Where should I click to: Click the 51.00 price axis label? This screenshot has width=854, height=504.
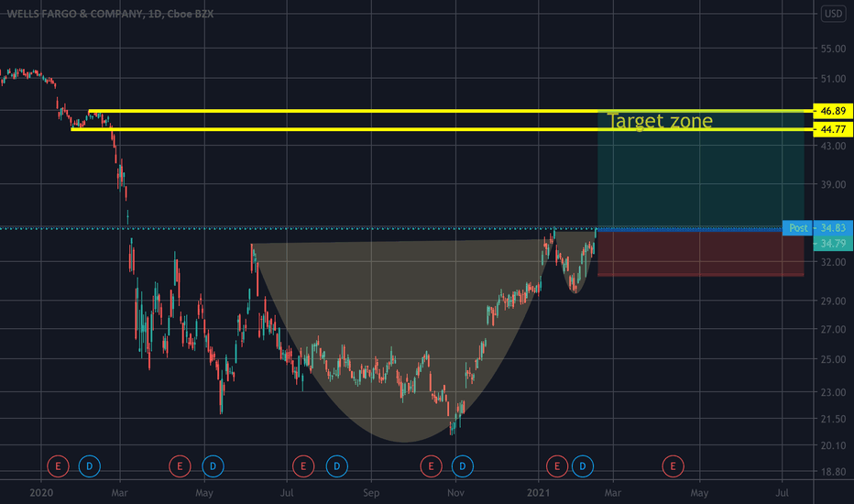833,79
